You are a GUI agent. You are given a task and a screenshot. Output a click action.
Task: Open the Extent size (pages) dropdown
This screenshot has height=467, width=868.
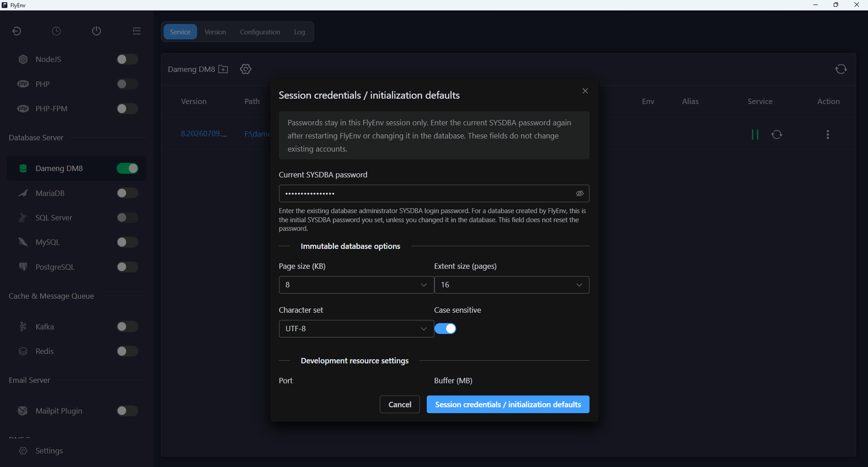click(512, 285)
